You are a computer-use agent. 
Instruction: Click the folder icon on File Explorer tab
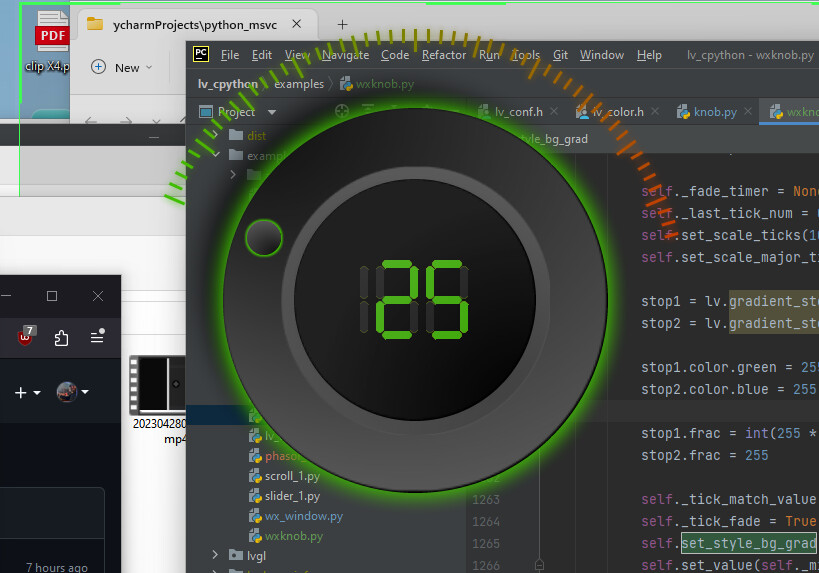click(x=95, y=24)
